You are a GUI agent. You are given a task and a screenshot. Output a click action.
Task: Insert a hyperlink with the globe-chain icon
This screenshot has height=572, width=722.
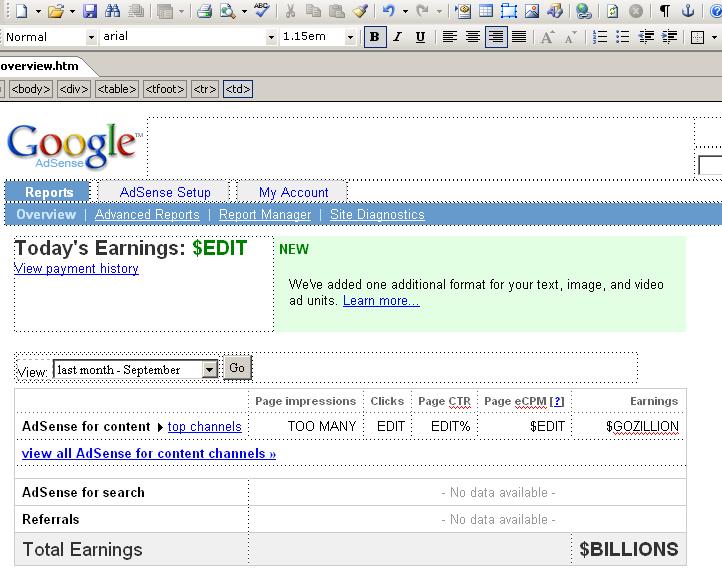pos(583,11)
